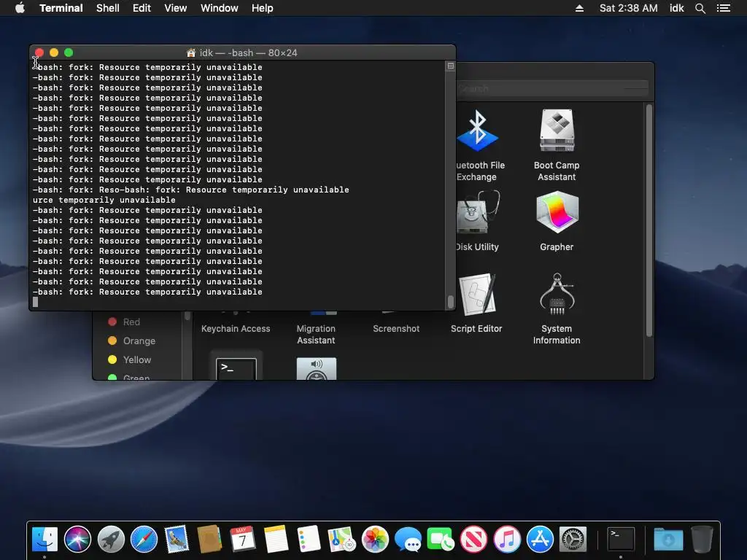Image resolution: width=747 pixels, height=560 pixels.
Task: Open the Grapher application icon
Action: [557, 212]
